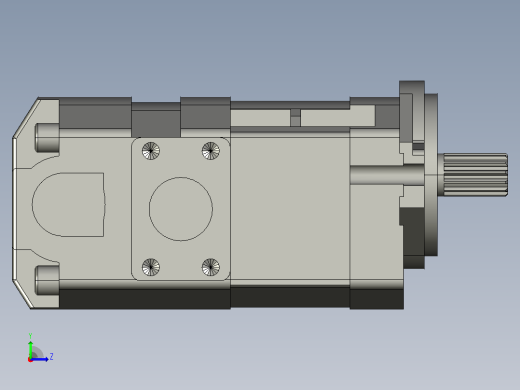Select the lower-left screw on the port plate

[151, 267]
